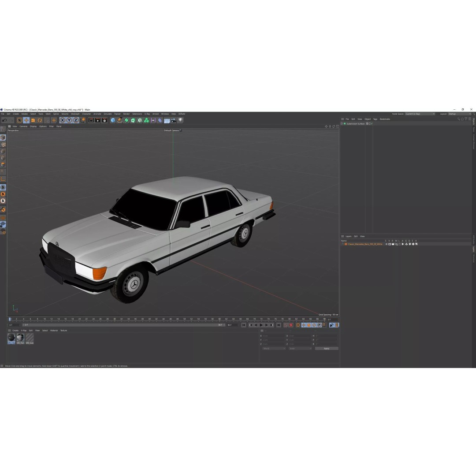Open the Layers panel Edit menu
476x476 pixels.
tap(356, 236)
